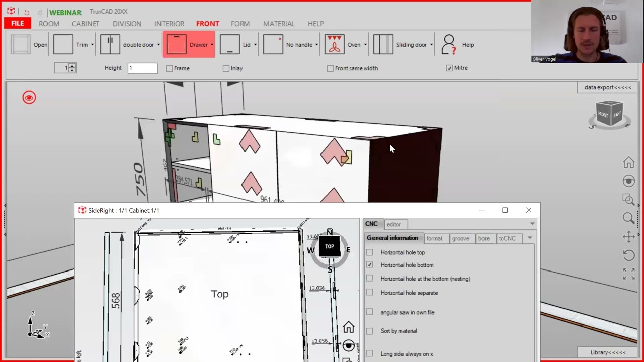Image resolution: width=644 pixels, height=362 pixels.
Task: Click the Height input field
Action: point(142,68)
